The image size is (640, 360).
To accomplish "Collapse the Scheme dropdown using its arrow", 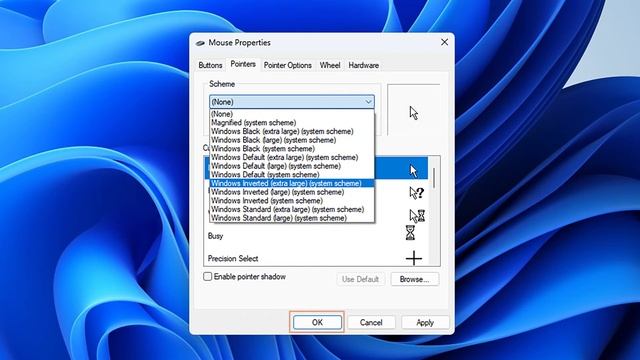I will (368, 102).
